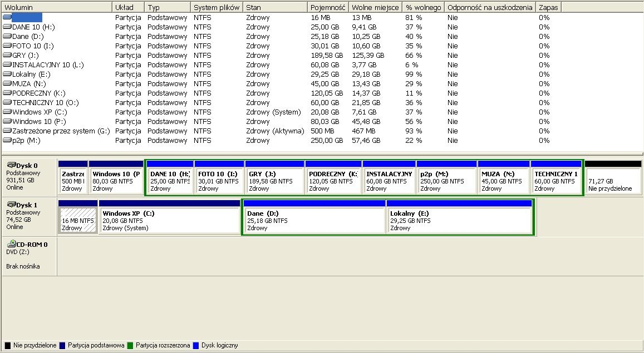Click green Partycja rozszerzona legend swatch
The image size is (644, 353).
(130, 346)
